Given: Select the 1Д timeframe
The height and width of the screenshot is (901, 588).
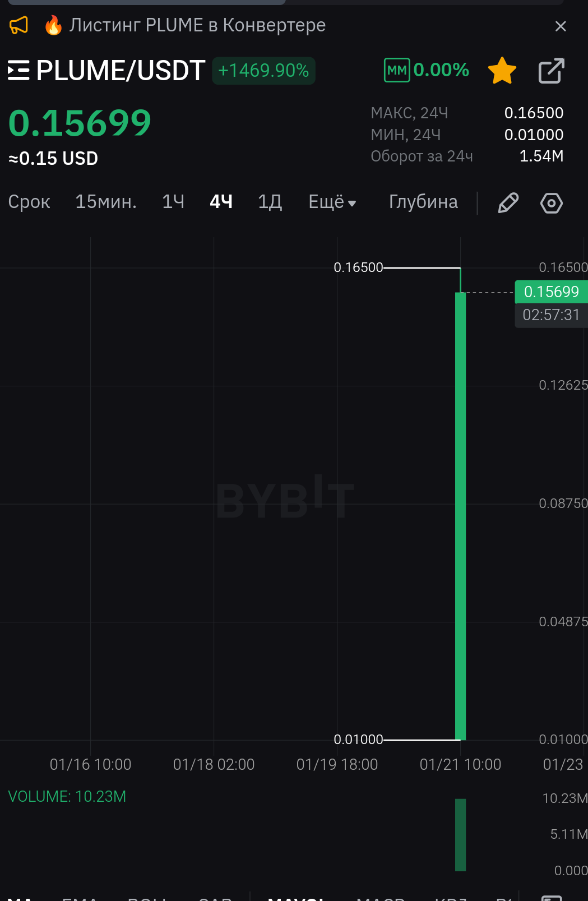Looking at the screenshot, I should (x=270, y=202).
